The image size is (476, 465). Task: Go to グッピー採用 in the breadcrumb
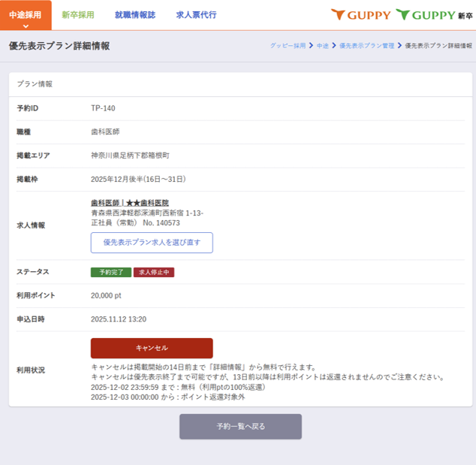(288, 46)
